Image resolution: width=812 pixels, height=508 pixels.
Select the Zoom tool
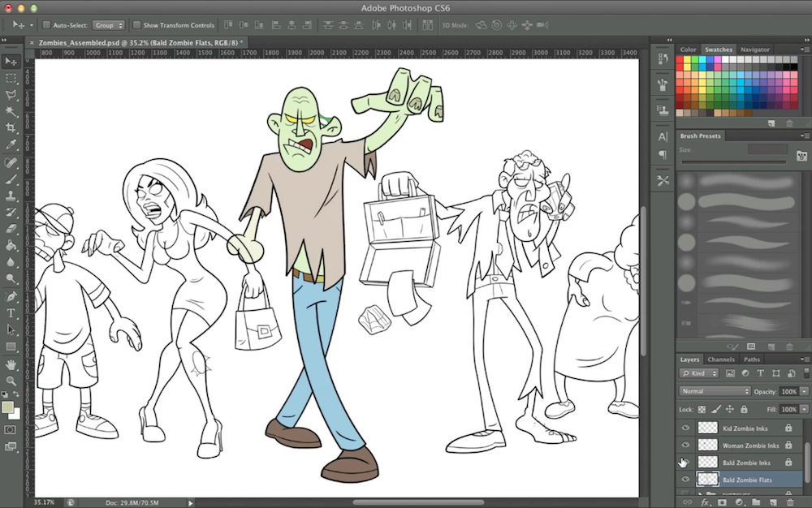tap(11, 381)
